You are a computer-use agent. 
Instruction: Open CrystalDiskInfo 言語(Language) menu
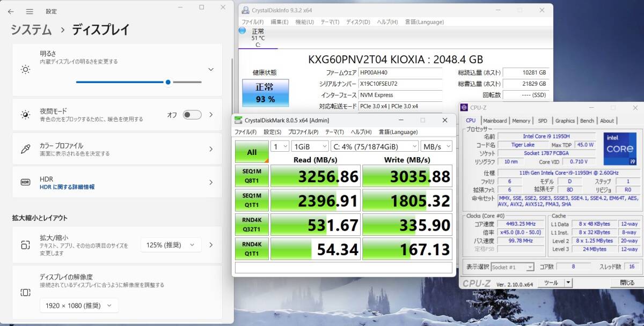[x=424, y=22]
